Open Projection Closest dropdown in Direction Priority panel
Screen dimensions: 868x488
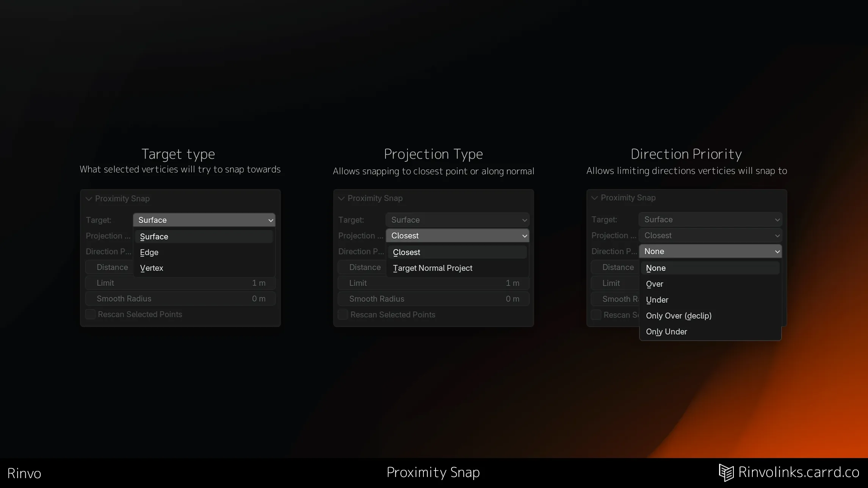pyautogui.click(x=710, y=235)
